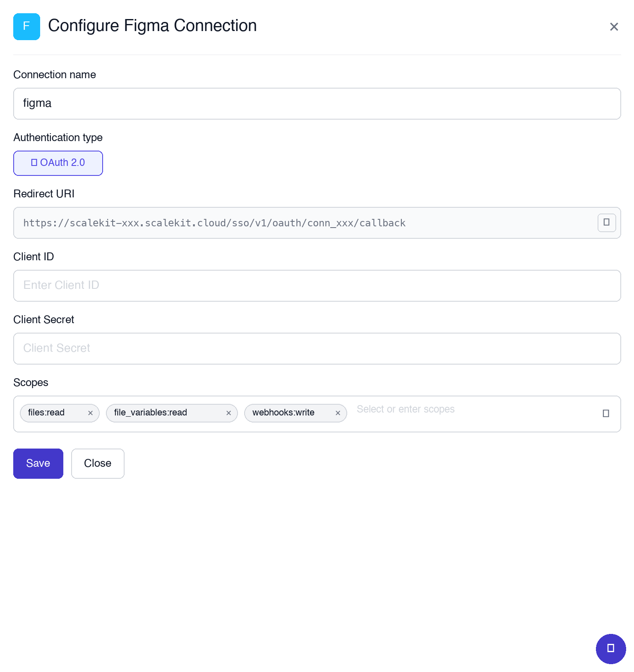This screenshot has height=672, width=634.
Task: Save the Figma connection
Action: click(x=38, y=463)
